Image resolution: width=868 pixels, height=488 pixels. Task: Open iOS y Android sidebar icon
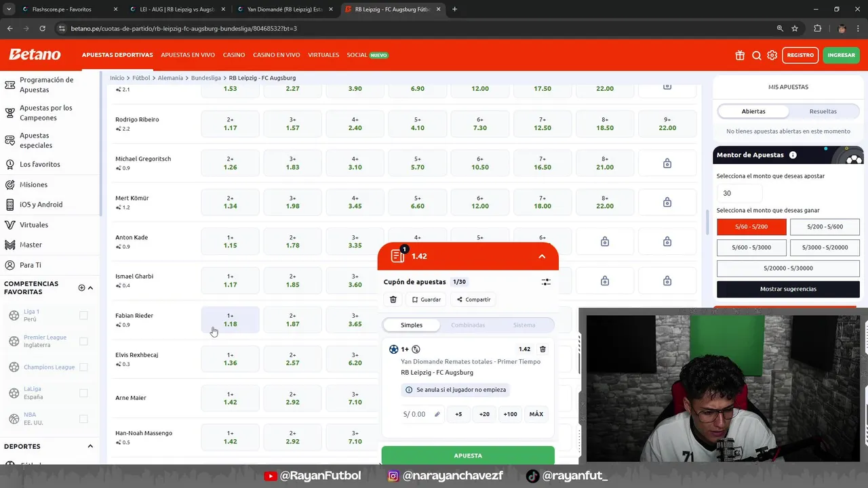10,205
